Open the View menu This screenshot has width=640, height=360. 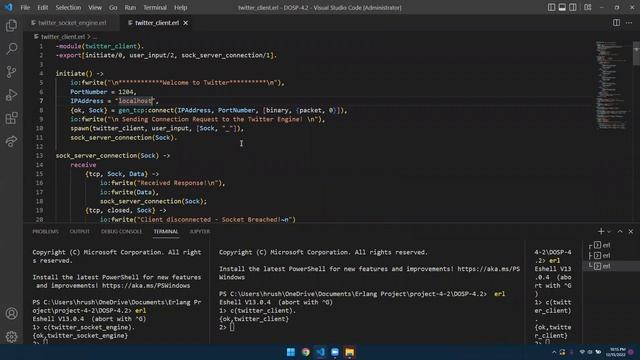[95, 7]
